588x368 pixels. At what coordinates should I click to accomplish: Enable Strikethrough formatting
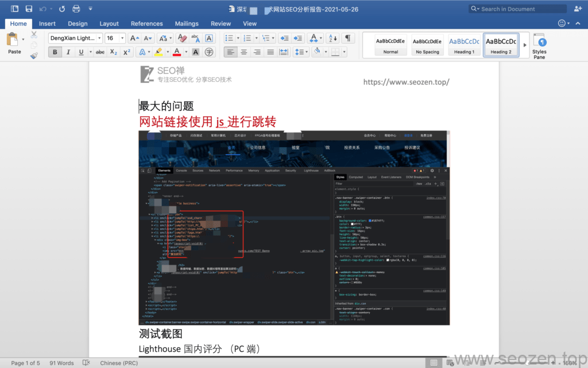pyautogui.click(x=100, y=52)
